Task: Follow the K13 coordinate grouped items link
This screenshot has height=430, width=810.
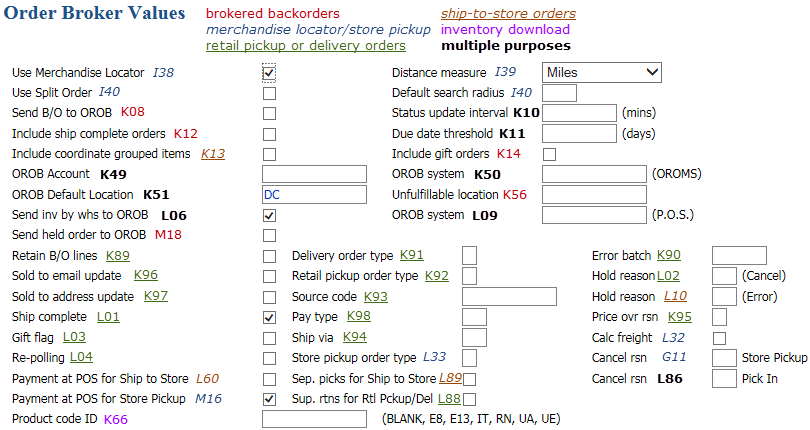Action: (213, 154)
